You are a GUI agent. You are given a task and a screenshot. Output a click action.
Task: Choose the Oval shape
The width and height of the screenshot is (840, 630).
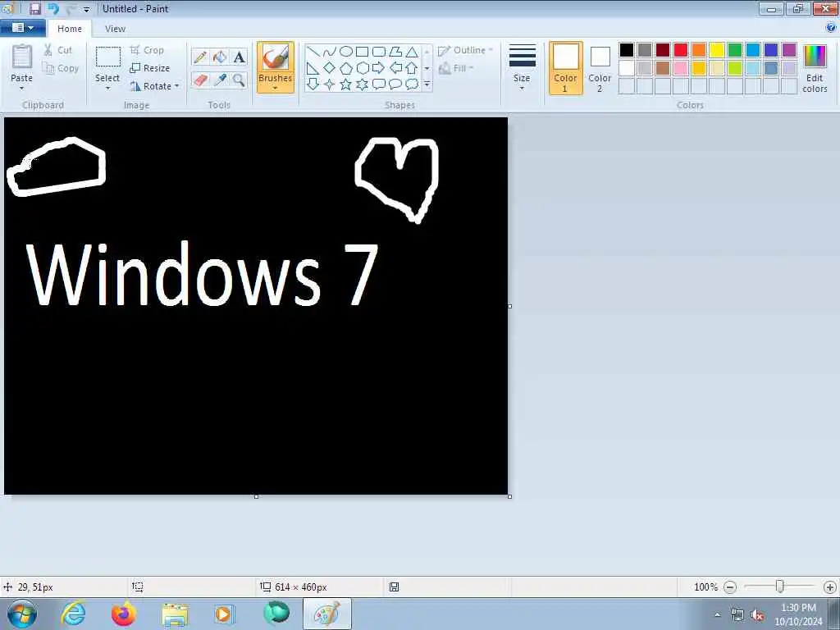point(346,52)
